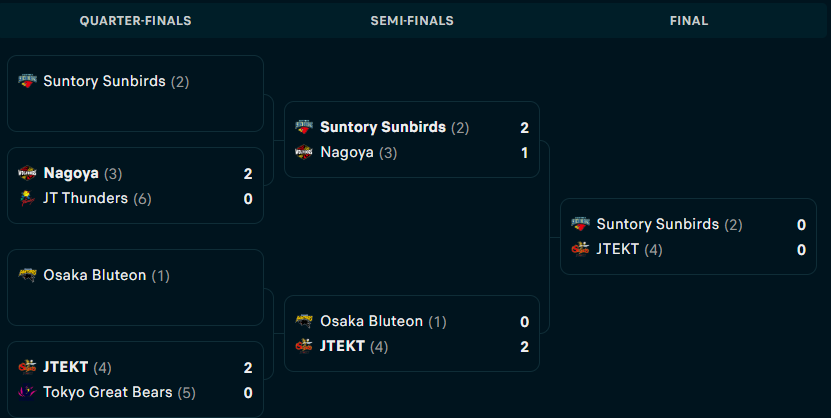Click Tokyo Great Bears team logo

(x=28, y=392)
